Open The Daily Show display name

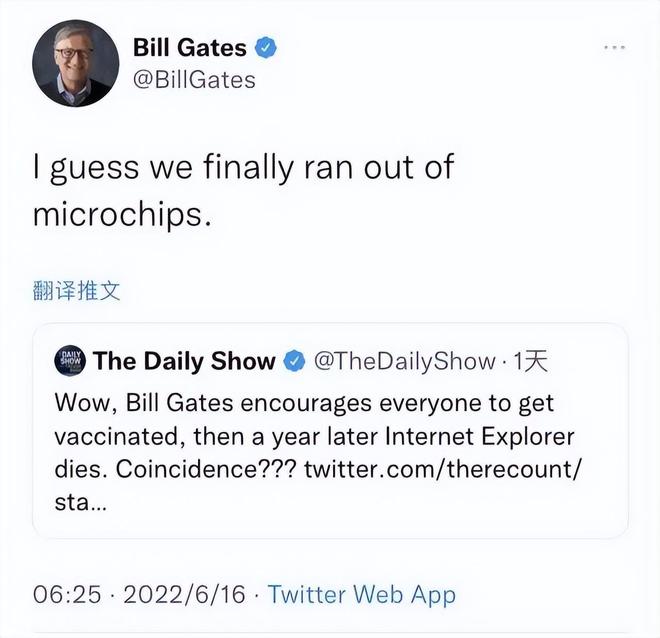184,361
